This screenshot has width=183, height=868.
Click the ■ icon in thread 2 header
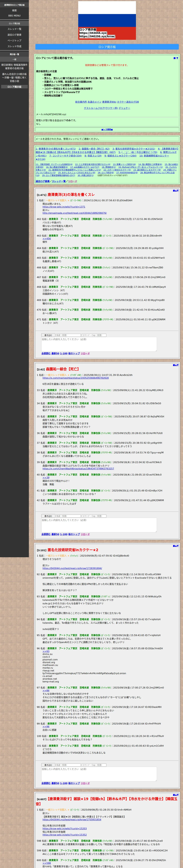(x=174, y=365)
